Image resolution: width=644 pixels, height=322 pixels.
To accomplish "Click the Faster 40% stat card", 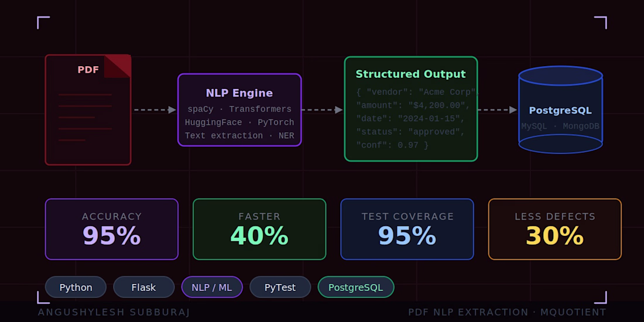I will pyautogui.click(x=259, y=229).
